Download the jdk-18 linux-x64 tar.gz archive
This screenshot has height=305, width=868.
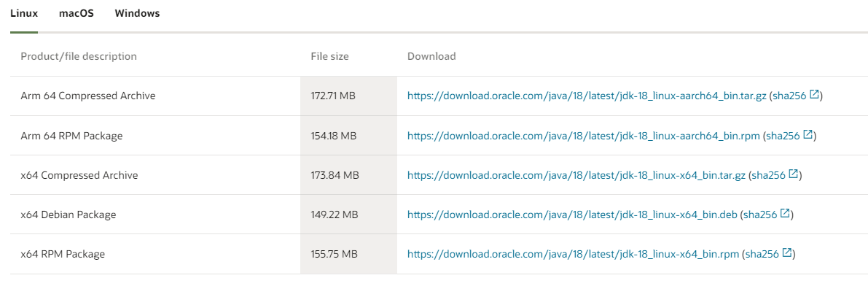pyautogui.click(x=576, y=175)
